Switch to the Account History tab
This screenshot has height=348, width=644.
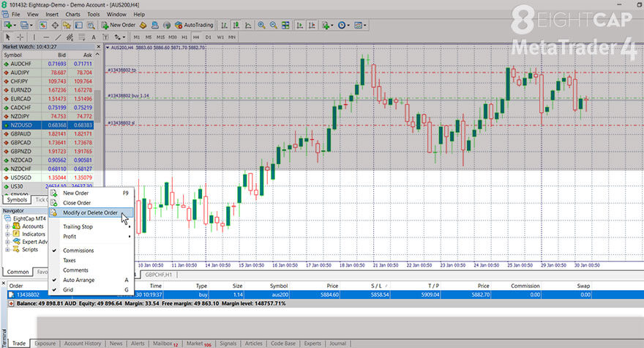pyautogui.click(x=82, y=344)
